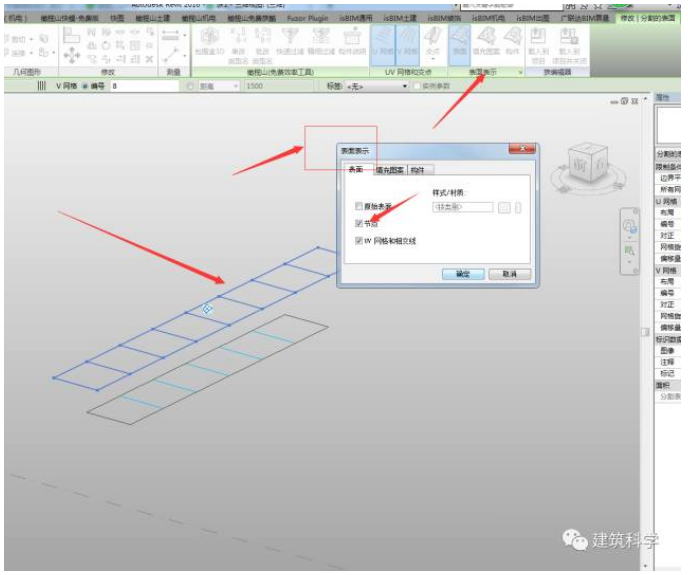Image resolution: width=688 pixels, height=575 pixels.
Task: Click the Delete X tool in Modify panel
Action: click(x=150, y=59)
